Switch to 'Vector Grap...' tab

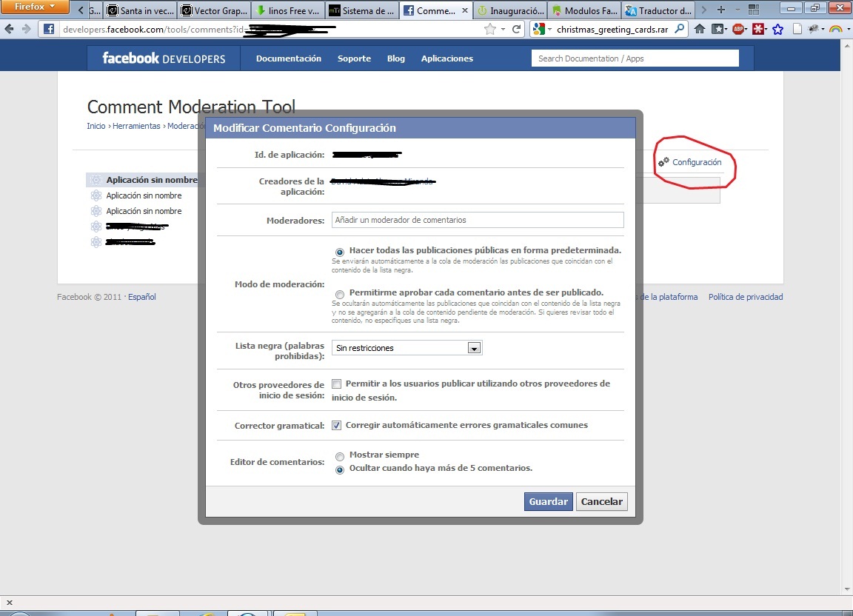214,10
